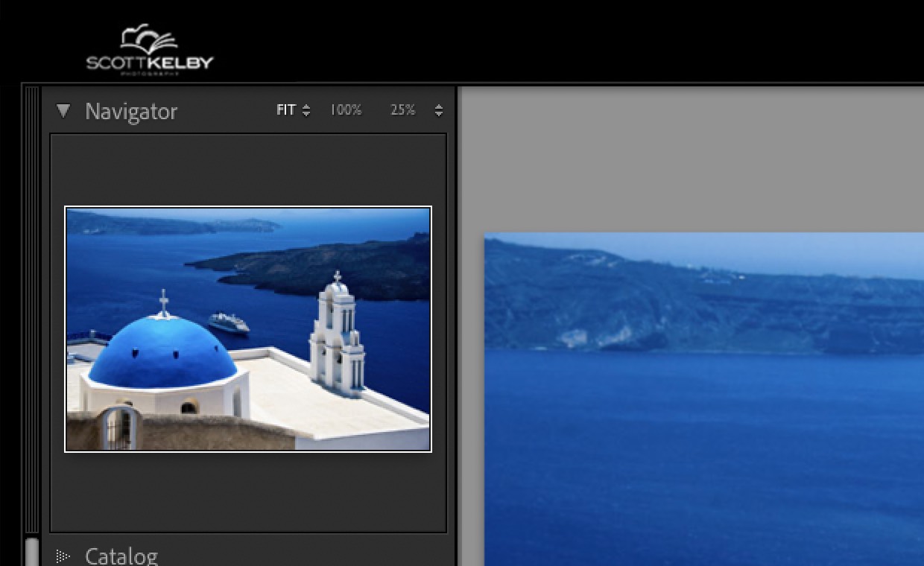Image resolution: width=924 pixels, height=566 pixels.
Task: Click the down arrow of the FIT stepper
Action: coord(306,113)
